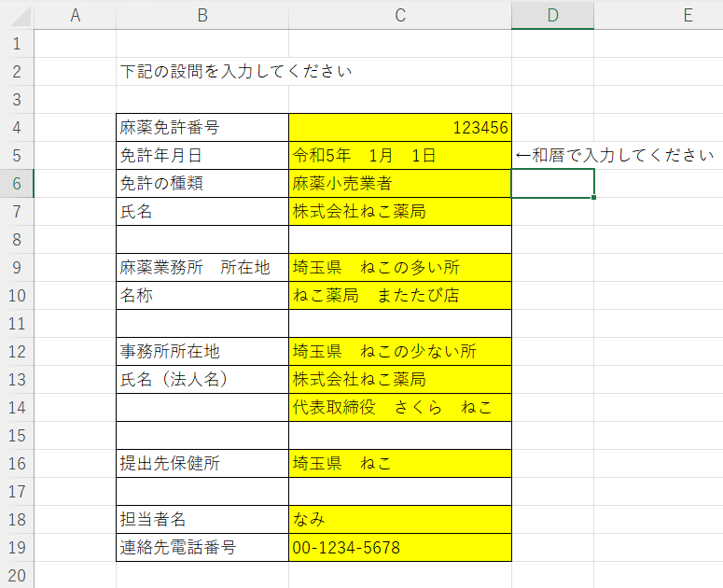Click the yellow cell with 令和5年 1月 1日
Image resolution: width=723 pixels, height=588 pixels.
coord(399,156)
